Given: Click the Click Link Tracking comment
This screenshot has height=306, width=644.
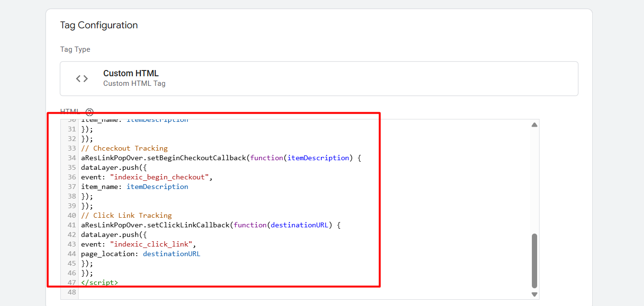Looking at the screenshot, I should pyautogui.click(x=126, y=215).
